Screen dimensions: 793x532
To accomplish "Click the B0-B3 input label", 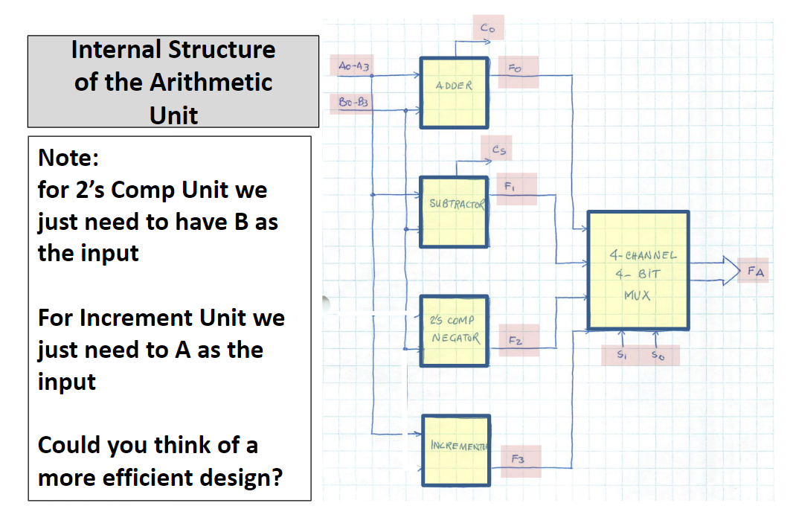I will click(x=352, y=103).
